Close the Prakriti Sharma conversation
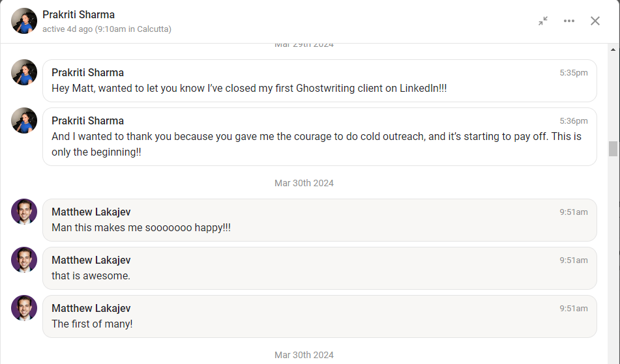This screenshot has width=620, height=364. pos(595,21)
